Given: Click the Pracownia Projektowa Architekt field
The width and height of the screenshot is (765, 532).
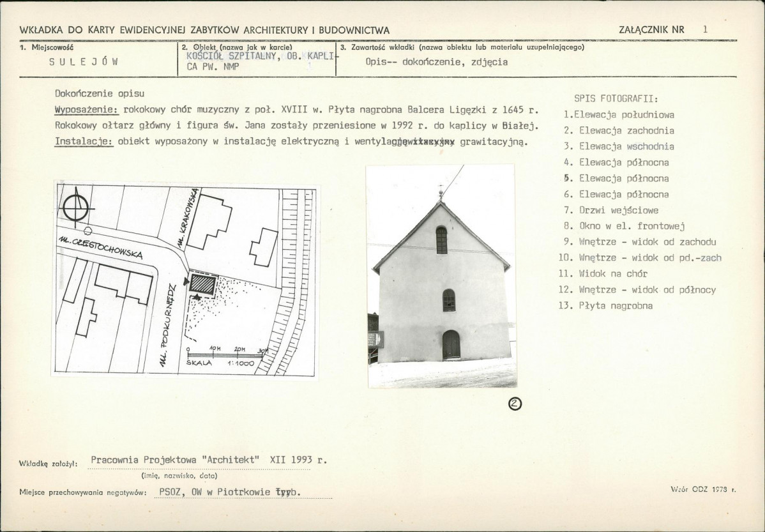Looking at the screenshot, I should pos(209,460).
